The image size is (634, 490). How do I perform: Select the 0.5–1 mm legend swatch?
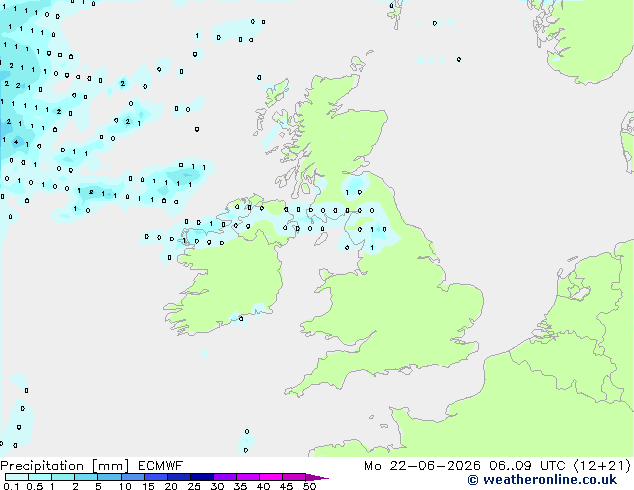pyautogui.click(x=40, y=477)
